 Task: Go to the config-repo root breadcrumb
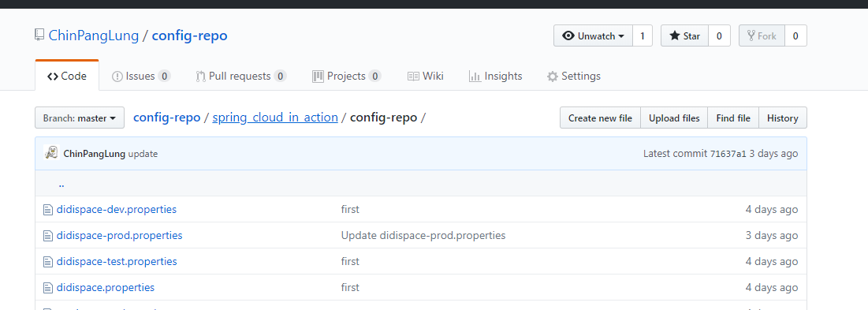pyautogui.click(x=166, y=118)
